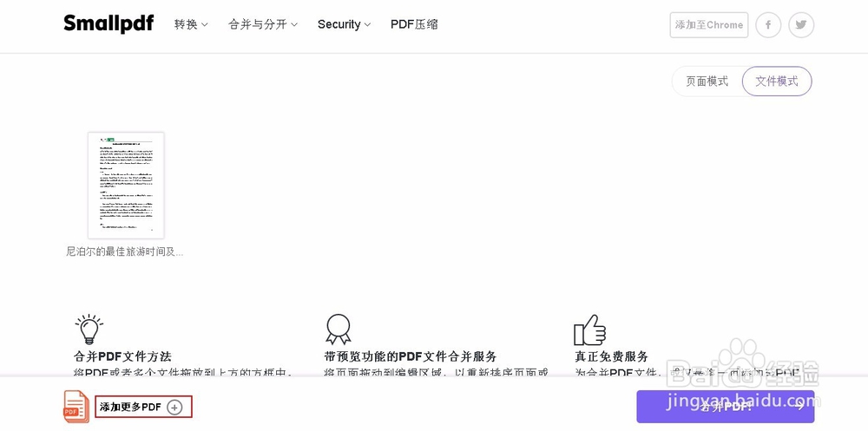The height and width of the screenshot is (431, 868).
Task: Click the award ribbon icon
Action: (339, 330)
